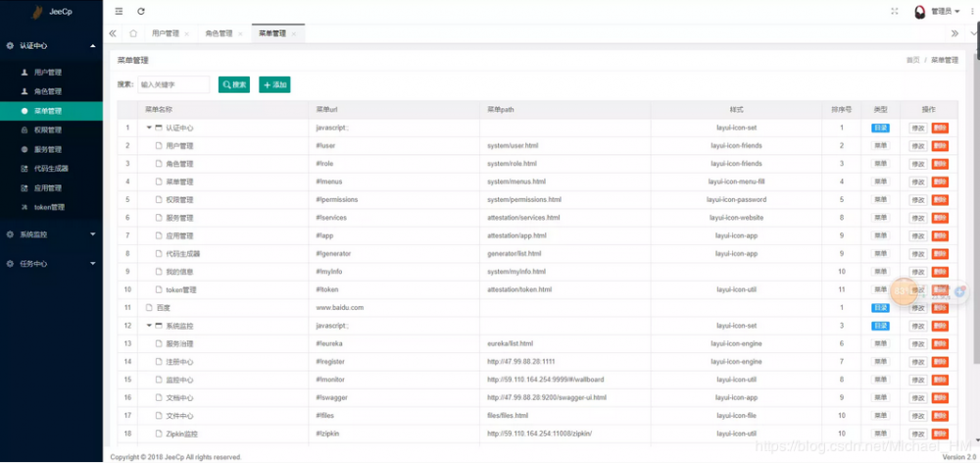Image resolution: width=980 pixels, height=463 pixels.
Task: Click the token管理 row file icon
Action: click(x=159, y=290)
